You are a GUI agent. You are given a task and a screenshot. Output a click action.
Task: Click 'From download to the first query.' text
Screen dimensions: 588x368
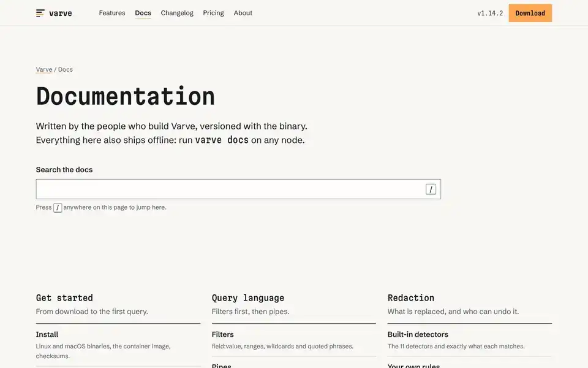pos(92,312)
